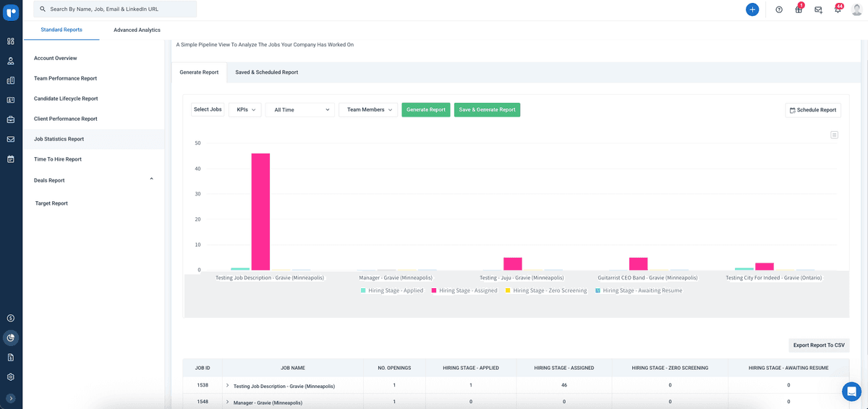
Task: Open the chart hamburger menu icon
Action: (834, 135)
